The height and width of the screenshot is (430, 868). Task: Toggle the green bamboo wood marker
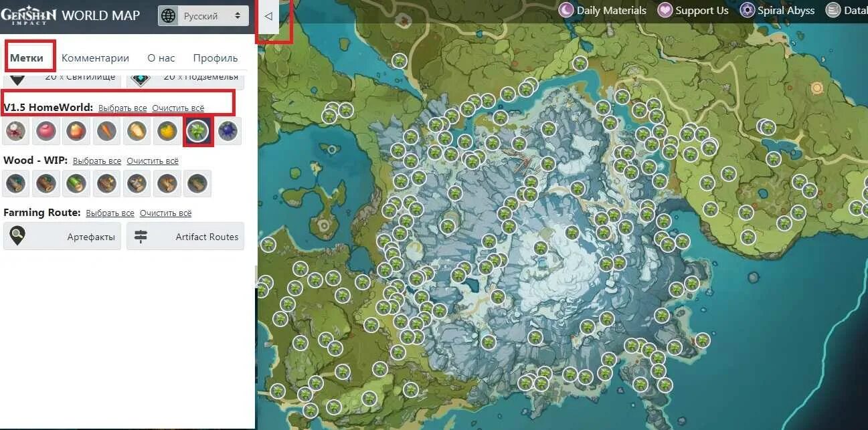click(x=76, y=183)
